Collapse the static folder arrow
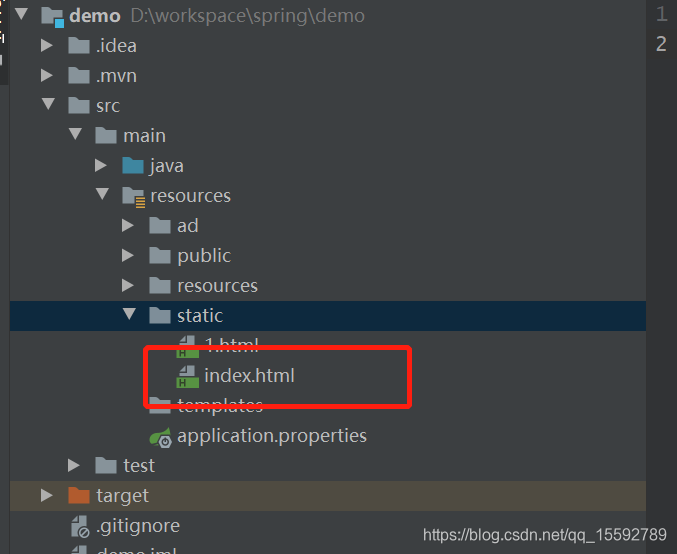 tap(129, 314)
